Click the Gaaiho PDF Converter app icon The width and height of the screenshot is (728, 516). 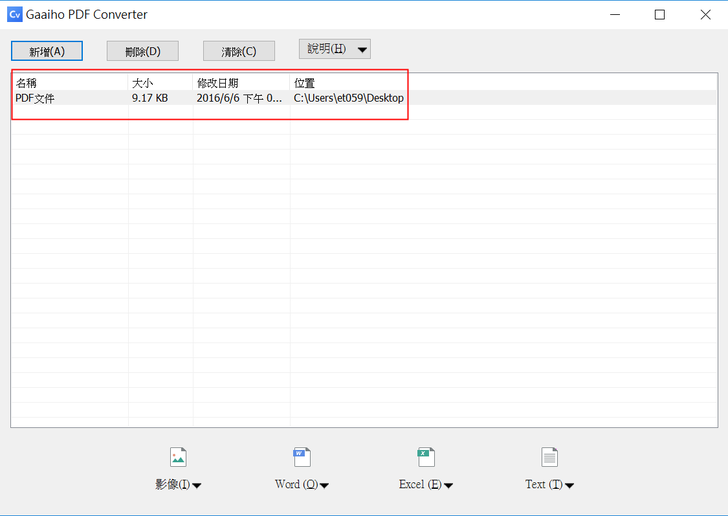(x=15, y=14)
